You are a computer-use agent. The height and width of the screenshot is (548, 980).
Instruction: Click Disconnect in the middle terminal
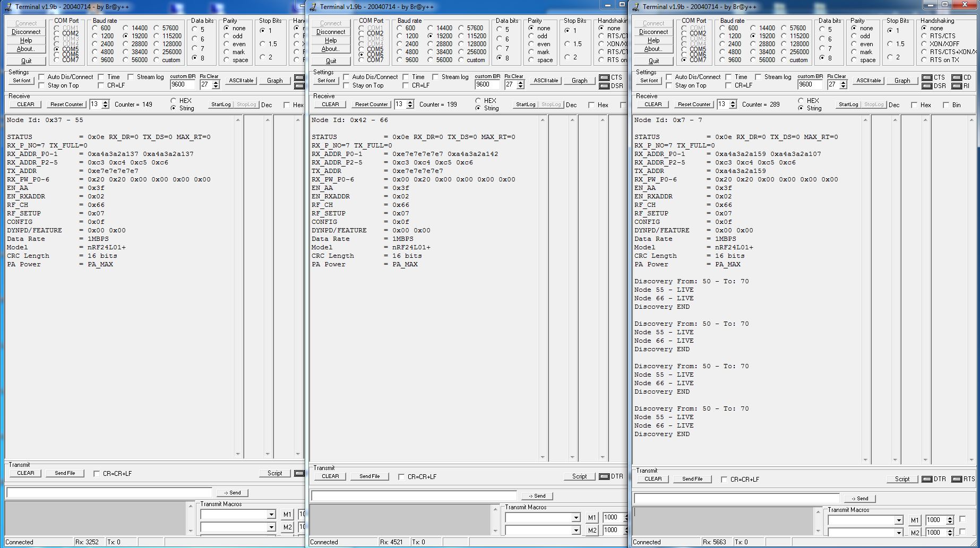click(331, 31)
